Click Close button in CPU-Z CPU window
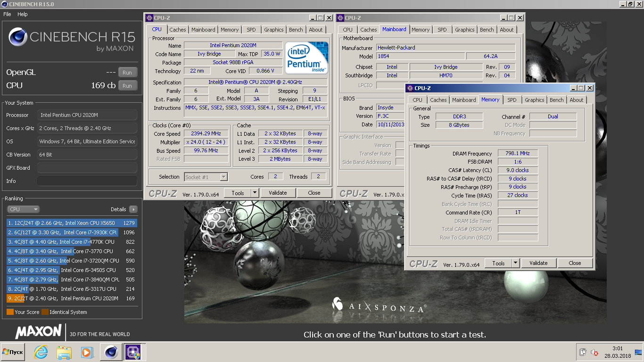The height and width of the screenshot is (362, 644). [x=314, y=193]
